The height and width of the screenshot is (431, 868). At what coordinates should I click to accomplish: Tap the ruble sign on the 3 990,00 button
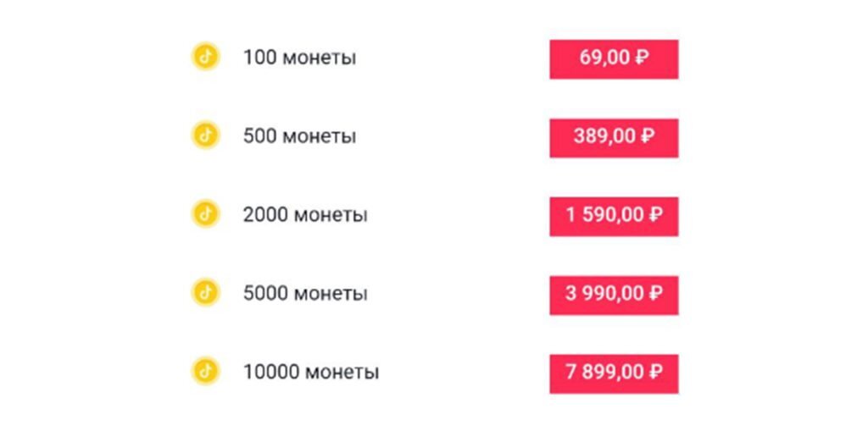click(655, 293)
